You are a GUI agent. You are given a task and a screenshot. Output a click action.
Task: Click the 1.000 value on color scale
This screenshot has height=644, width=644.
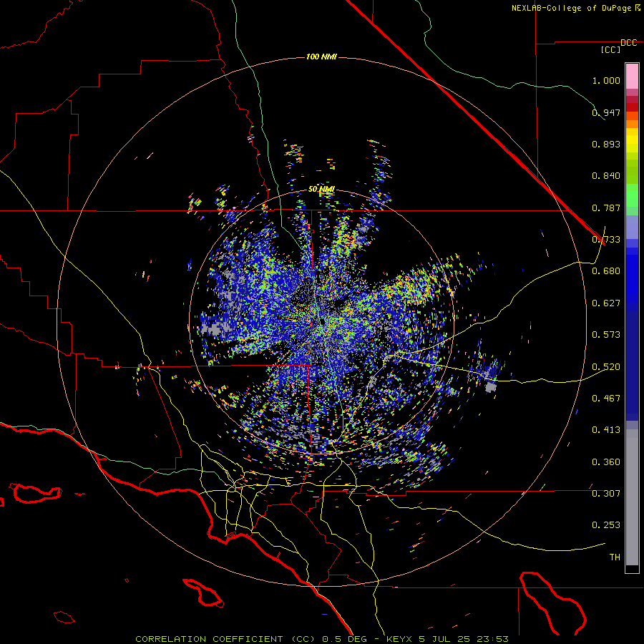[606, 80]
